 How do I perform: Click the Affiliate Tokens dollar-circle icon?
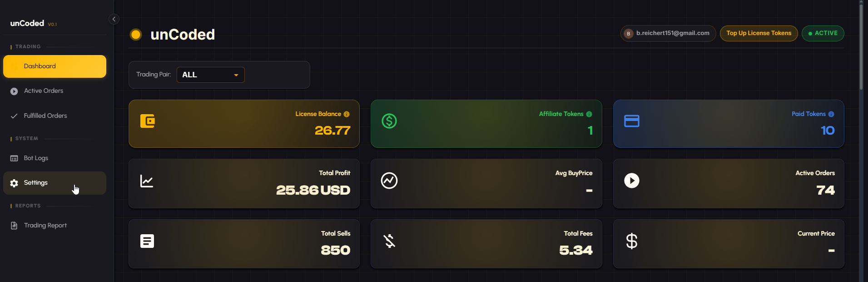[x=389, y=121]
